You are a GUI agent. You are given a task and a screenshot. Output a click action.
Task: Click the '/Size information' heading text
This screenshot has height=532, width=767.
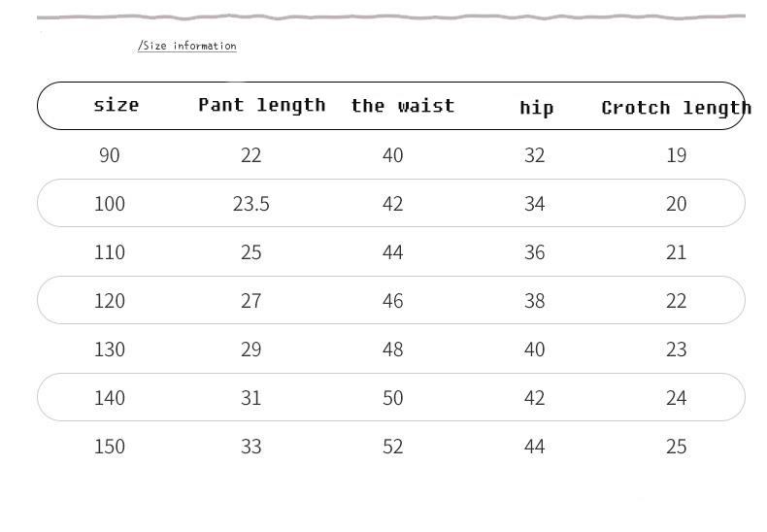tap(187, 46)
